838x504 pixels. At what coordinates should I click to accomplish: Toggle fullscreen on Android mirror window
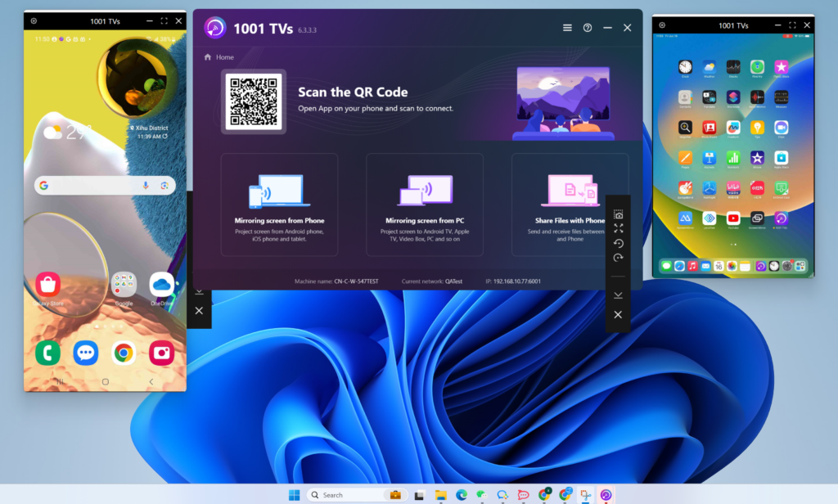point(164,20)
